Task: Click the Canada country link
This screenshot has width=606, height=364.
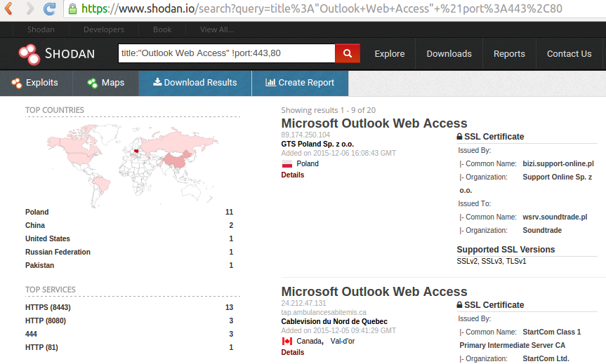Action: (310, 342)
